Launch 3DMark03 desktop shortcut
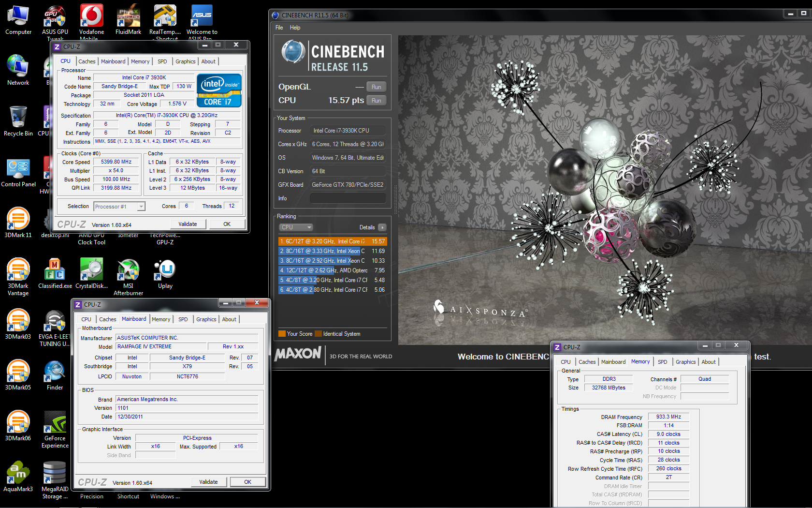The image size is (812, 508). [18, 325]
